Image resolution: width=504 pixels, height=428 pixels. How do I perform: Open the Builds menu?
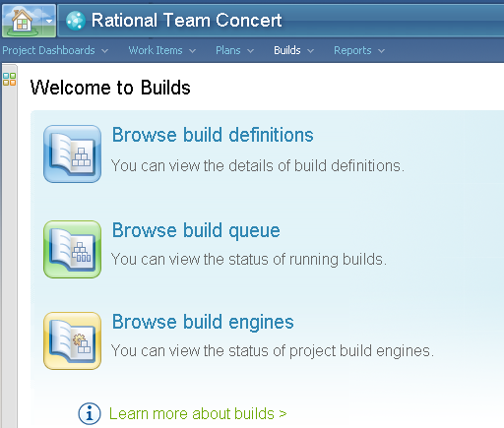click(287, 50)
